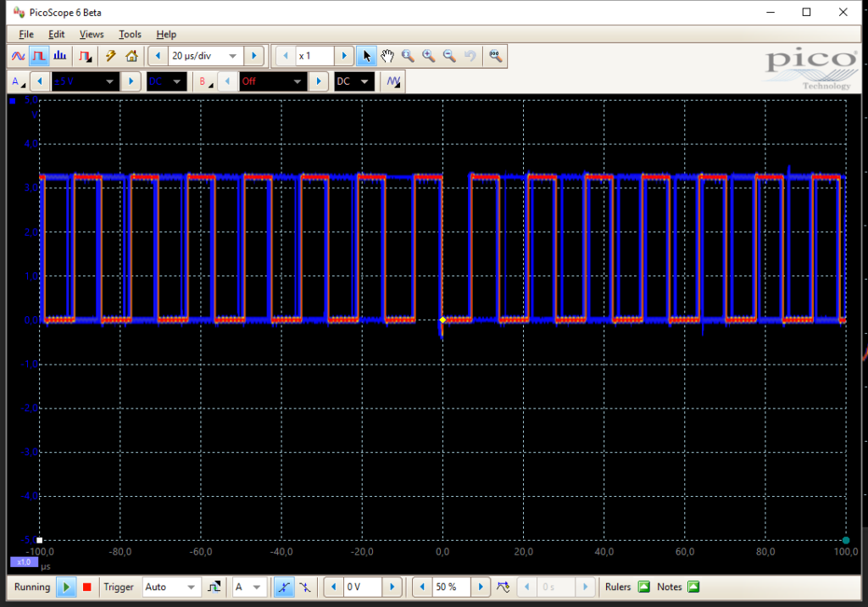This screenshot has width=868, height=607.
Task: Select the marquee zoom tool
Action: pos(408,56)
